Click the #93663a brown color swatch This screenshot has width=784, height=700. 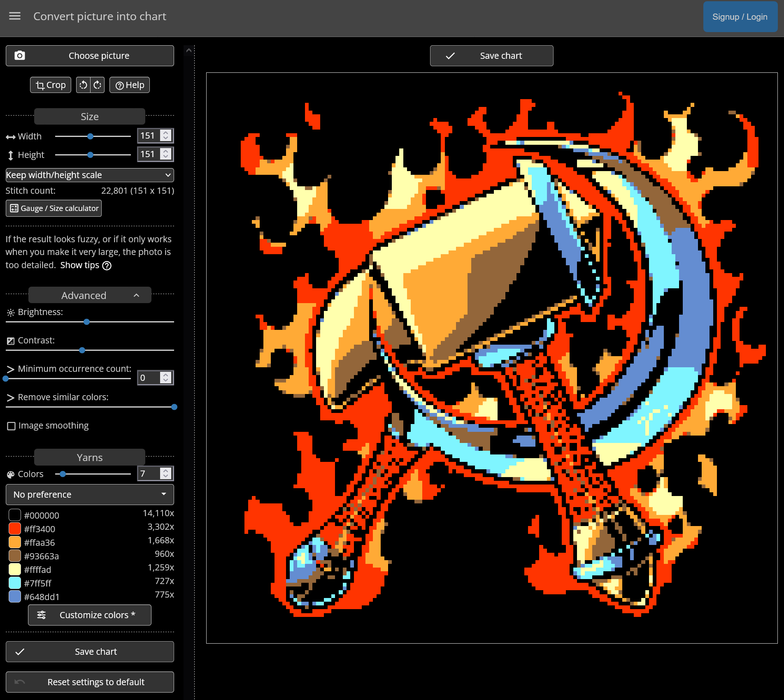(x=15, y=556)
